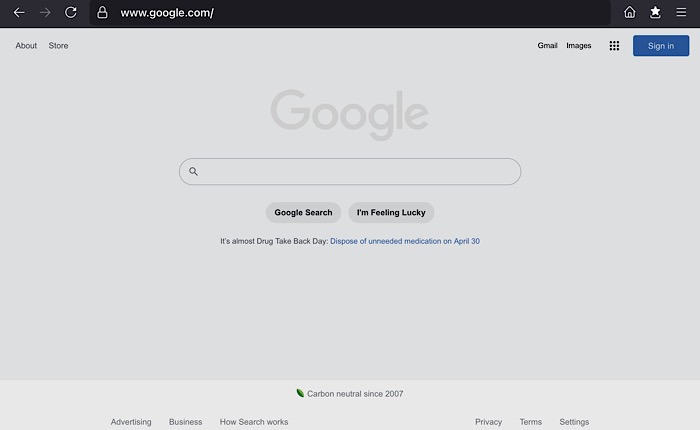Click the forward navigation arrow
Image resolution: width=700 pixels, height=430 pixels.
(45, 13)
